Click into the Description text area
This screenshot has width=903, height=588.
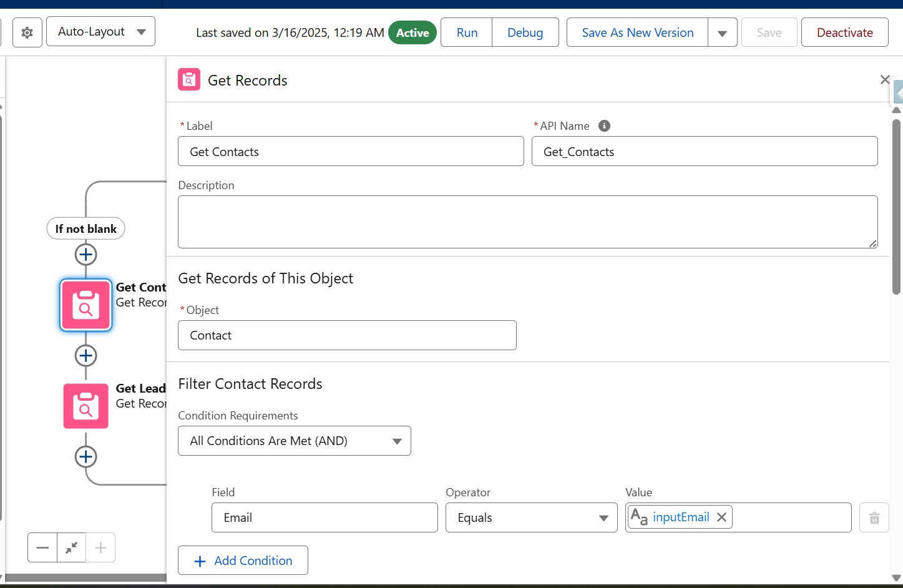point(528,222)
